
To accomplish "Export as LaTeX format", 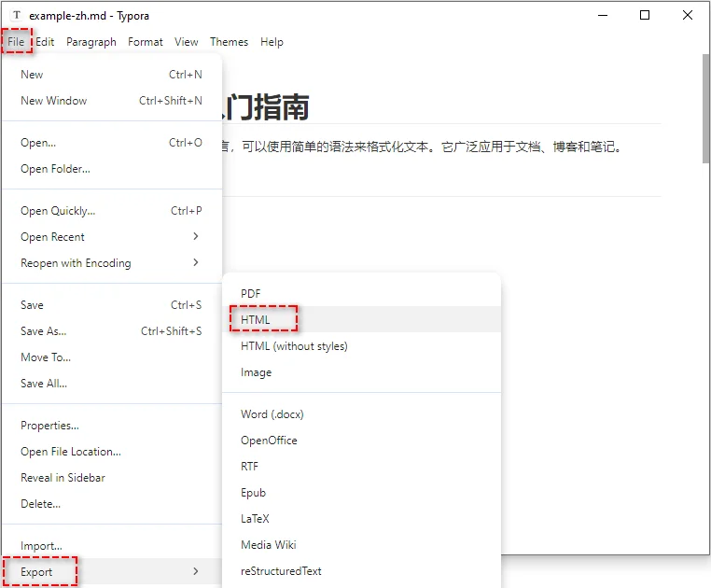I will (x=361, y=519).
